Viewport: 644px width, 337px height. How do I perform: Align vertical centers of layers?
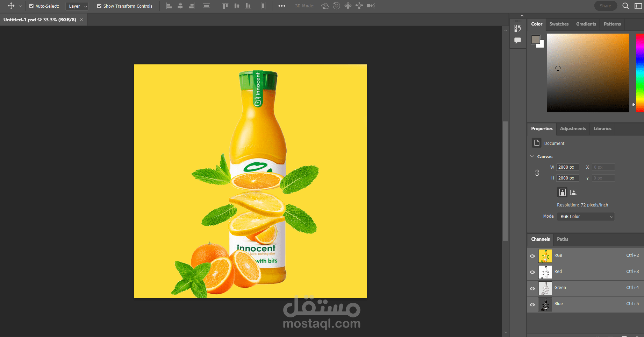[x=237, y=6]
